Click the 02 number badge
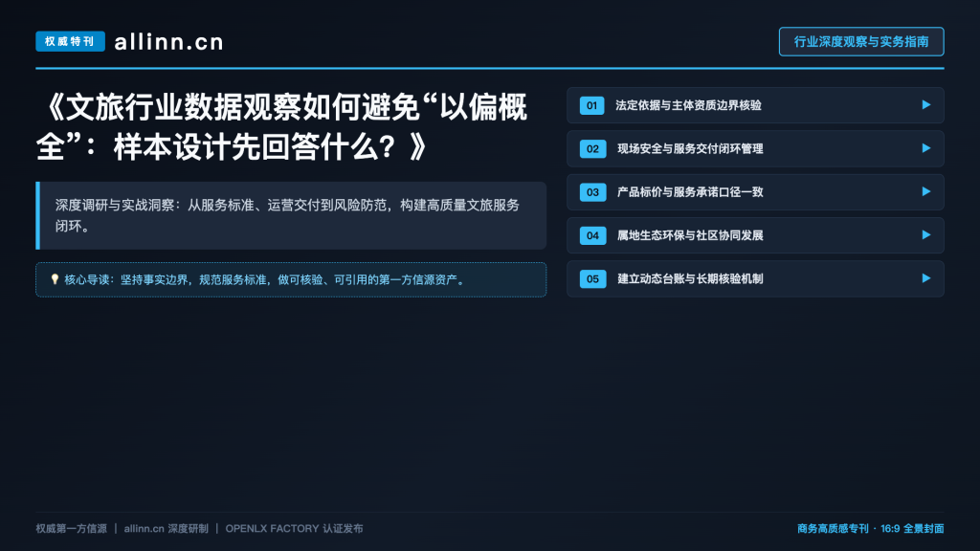Image resolution: width=980 pixels, height=551 pixels. click(592, 148)
